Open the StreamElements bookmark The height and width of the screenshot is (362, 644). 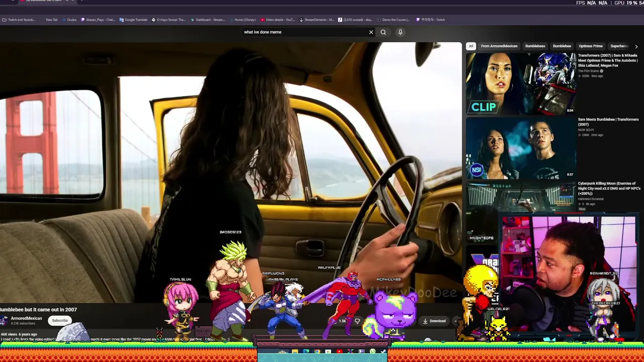316,20
